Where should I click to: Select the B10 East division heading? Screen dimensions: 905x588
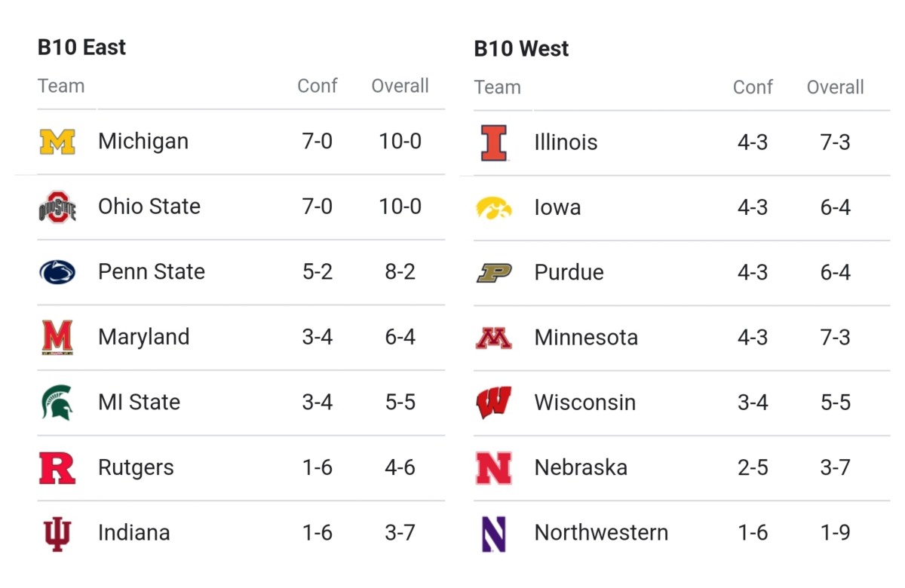(81, 47)
